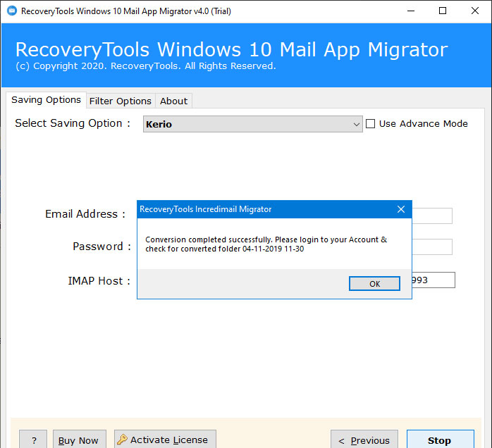This screenshot has width=492, height=448.
Task: Open help with the question mark button
Action: (33, 440)
